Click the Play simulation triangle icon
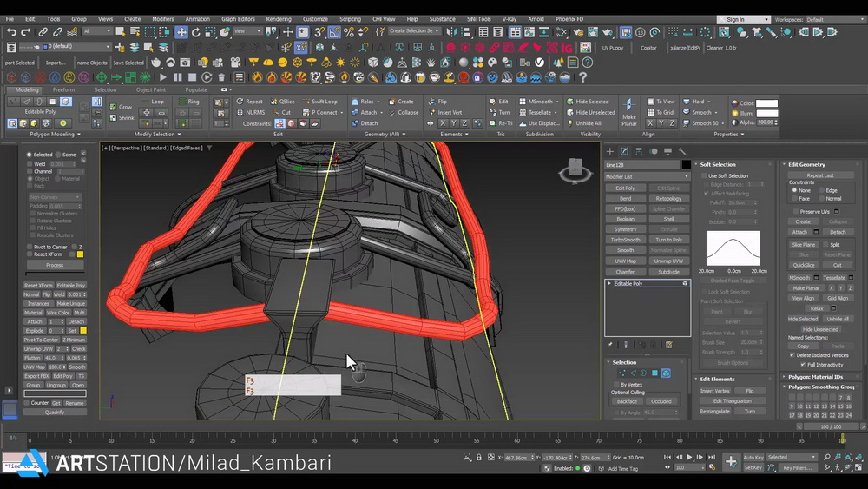 (x=163, y=77)
